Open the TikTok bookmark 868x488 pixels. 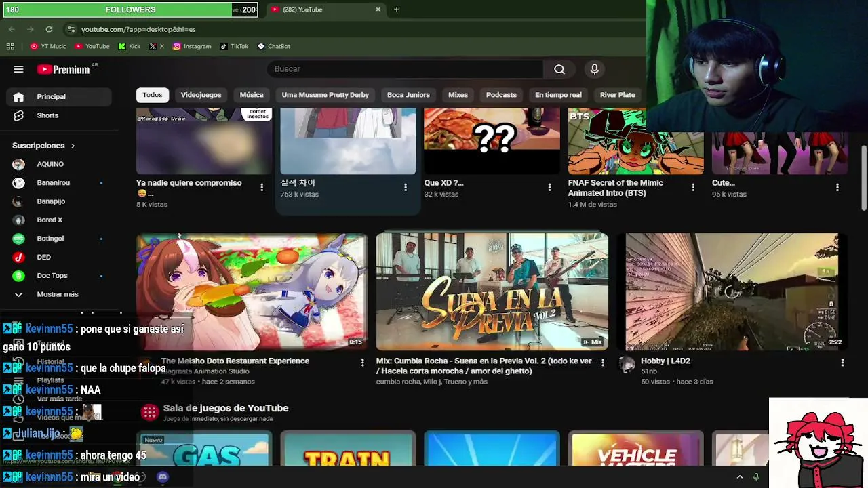coord(234,46)
